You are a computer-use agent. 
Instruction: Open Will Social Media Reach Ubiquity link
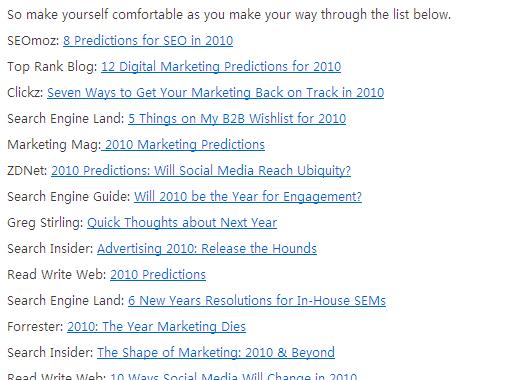point(201,171)
